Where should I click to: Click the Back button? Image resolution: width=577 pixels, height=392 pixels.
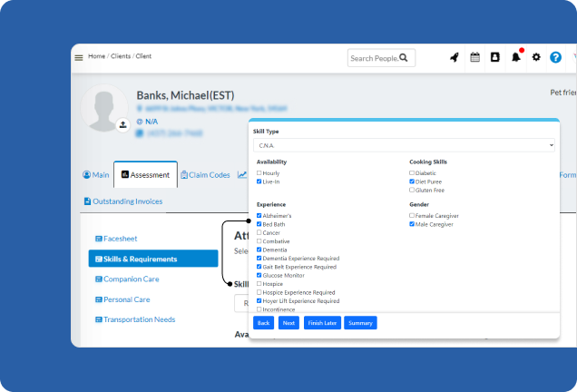(263, 323)
